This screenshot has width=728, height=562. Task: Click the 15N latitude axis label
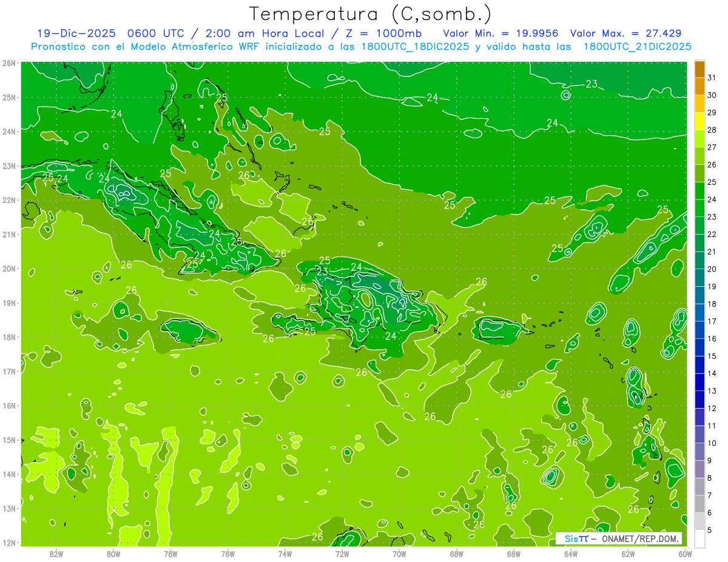coord(8,440)
